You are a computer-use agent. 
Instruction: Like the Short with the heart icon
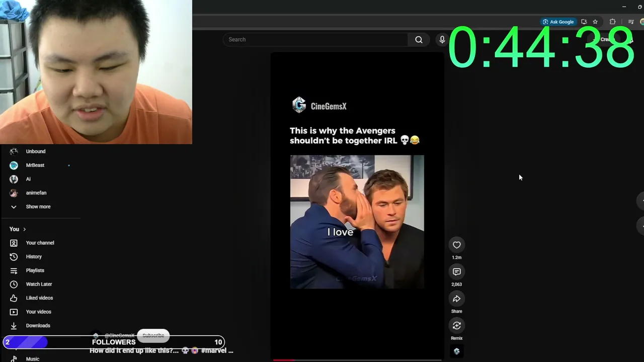point(456,245)
